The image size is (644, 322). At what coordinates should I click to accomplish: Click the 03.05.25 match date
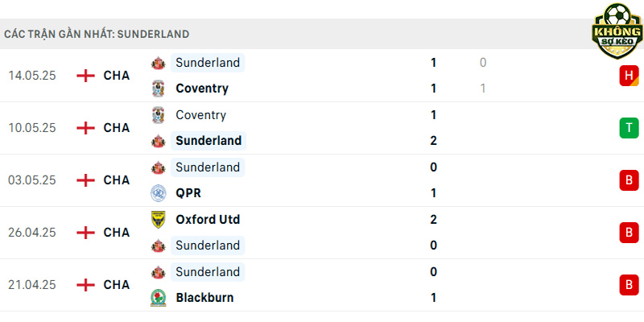32,180
